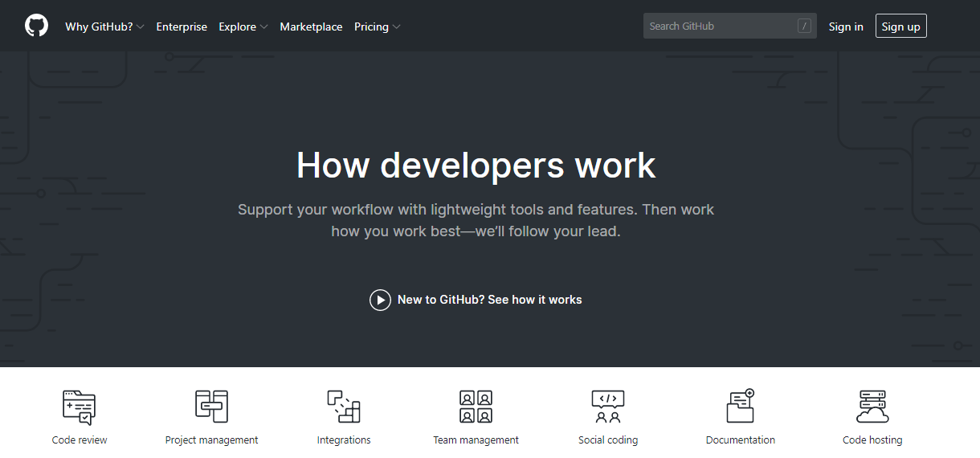Screen dimensions: 980x458
Task: Click the slash shortcut key in search
Action: click(804, 26)
